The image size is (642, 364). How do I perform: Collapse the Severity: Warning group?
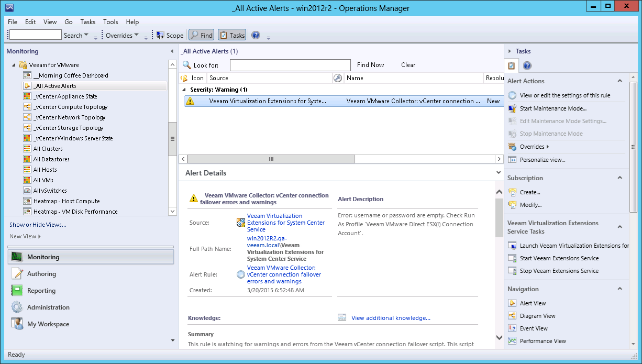(184, 90)
